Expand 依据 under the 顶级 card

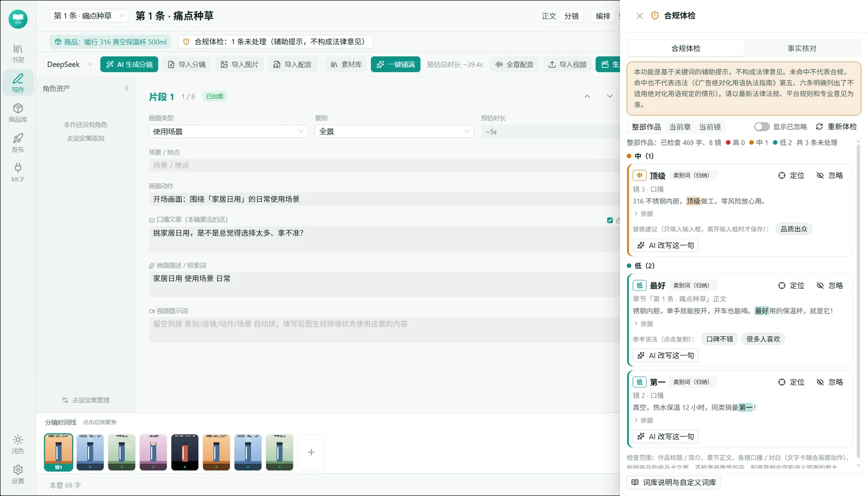point(643,214)
